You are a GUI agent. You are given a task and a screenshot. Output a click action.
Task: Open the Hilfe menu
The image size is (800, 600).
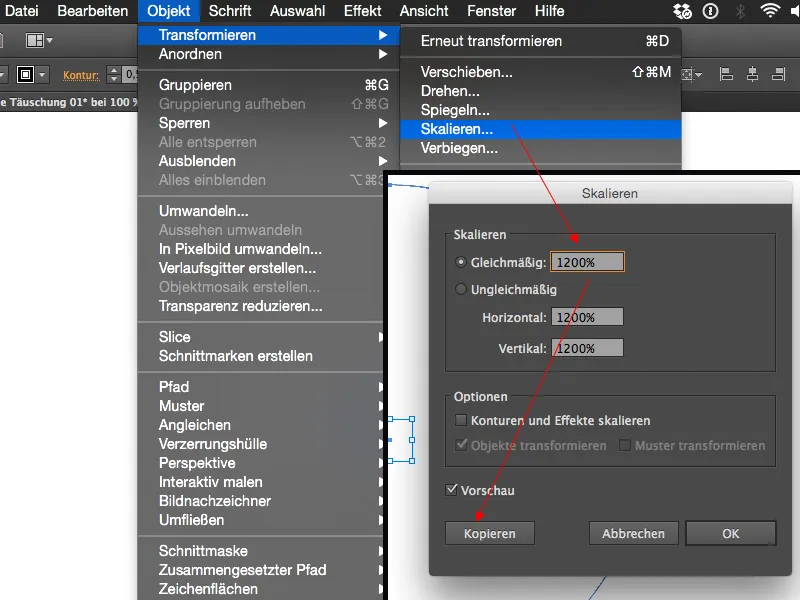tap(549, 11)
